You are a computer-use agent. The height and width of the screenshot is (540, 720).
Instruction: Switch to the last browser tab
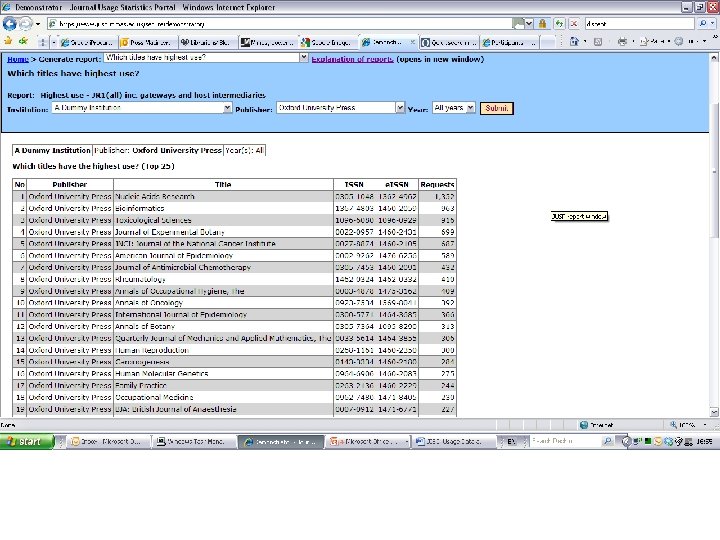[x=508, y=42]
